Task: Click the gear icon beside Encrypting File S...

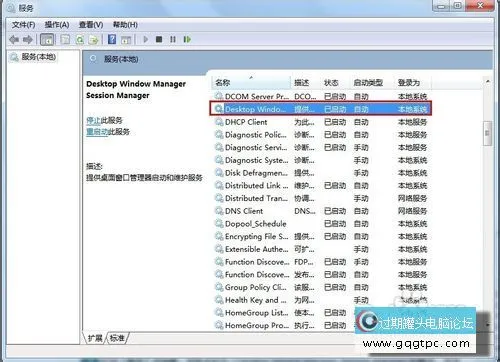Action: pyautogui.click(x=219, y=236)
